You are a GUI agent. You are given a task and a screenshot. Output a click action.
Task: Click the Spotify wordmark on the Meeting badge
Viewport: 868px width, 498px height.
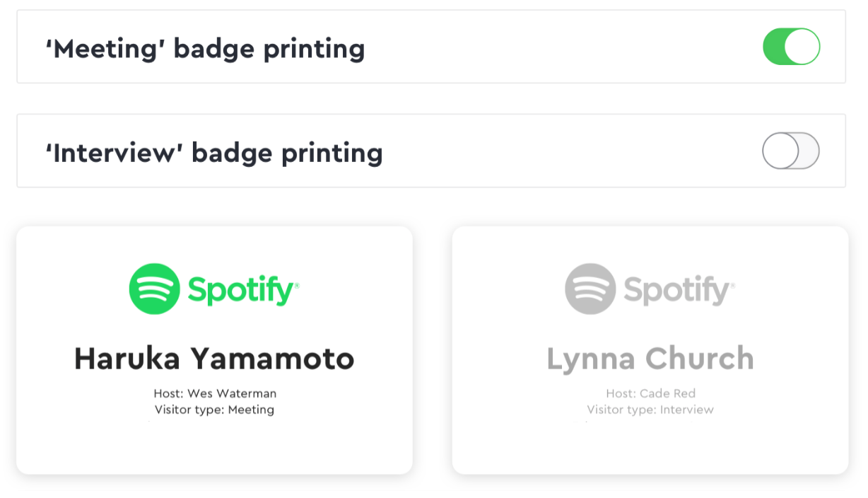click(x=240, y=289)
